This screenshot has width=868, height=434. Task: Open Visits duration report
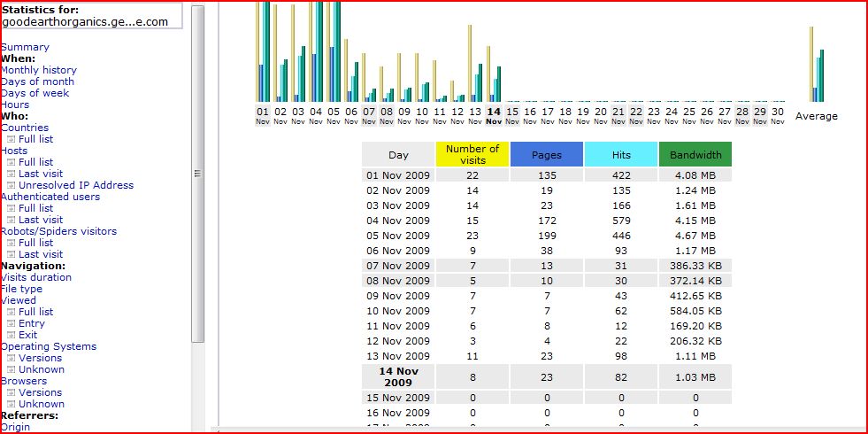tap(36, 277)
